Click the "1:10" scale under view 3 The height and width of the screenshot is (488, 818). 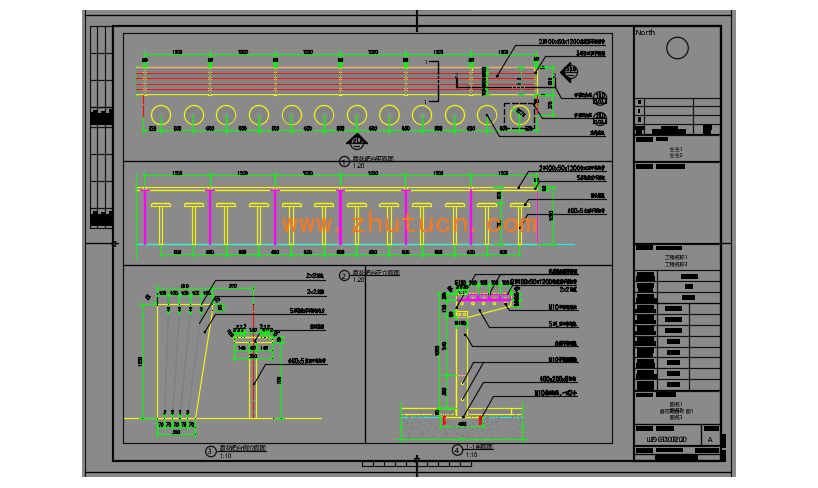coord(225,456)
